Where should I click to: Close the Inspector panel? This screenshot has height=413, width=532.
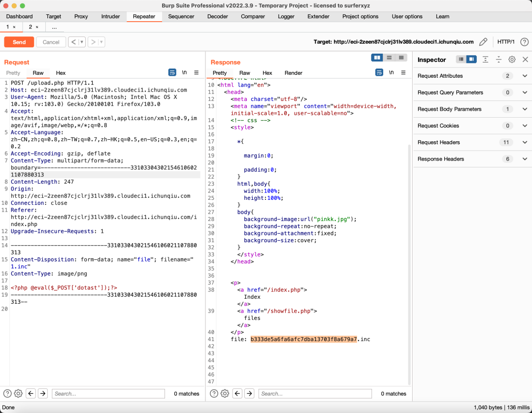pos(525,60)
